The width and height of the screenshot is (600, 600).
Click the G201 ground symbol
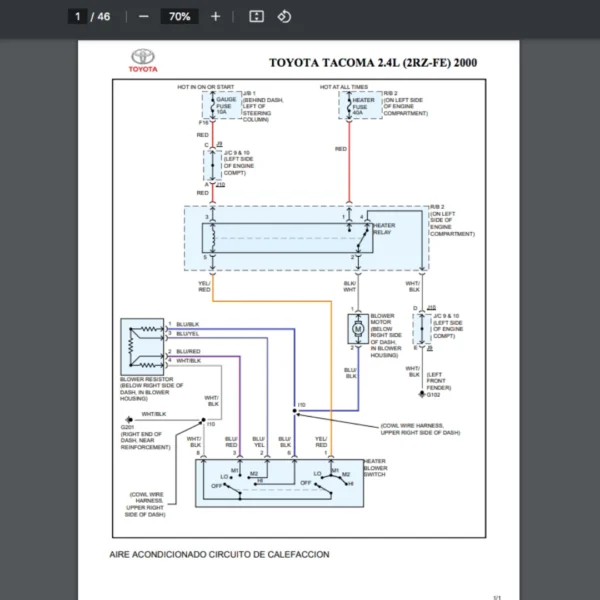[113, 419]
